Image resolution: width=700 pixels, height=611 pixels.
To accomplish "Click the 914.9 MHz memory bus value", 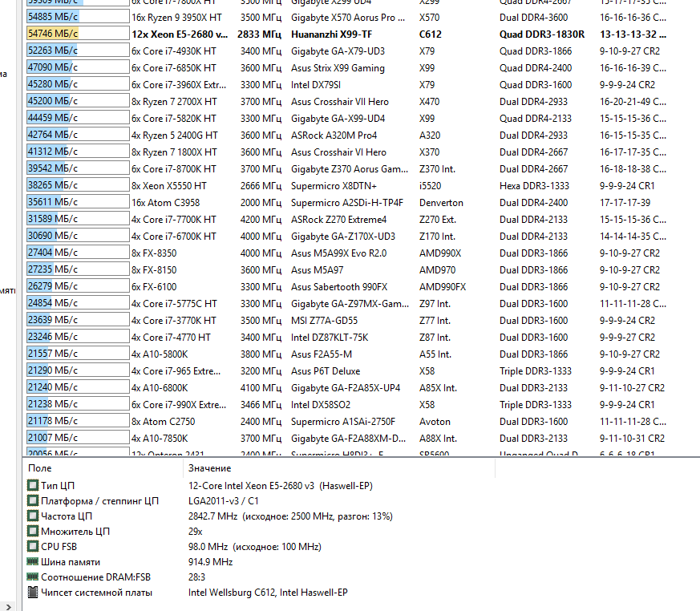I will point(210,562).
